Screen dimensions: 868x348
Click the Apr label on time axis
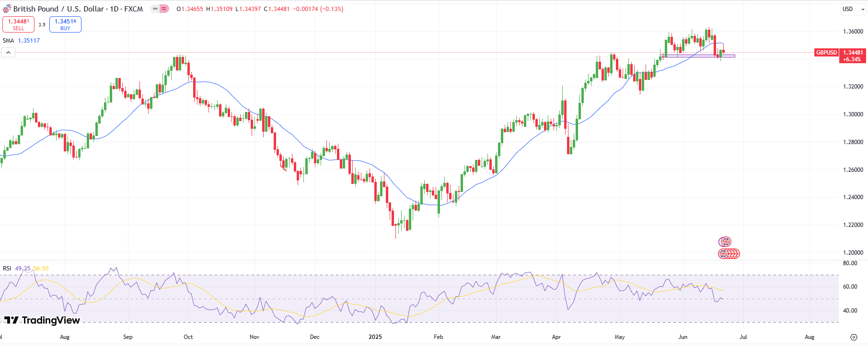556,337
